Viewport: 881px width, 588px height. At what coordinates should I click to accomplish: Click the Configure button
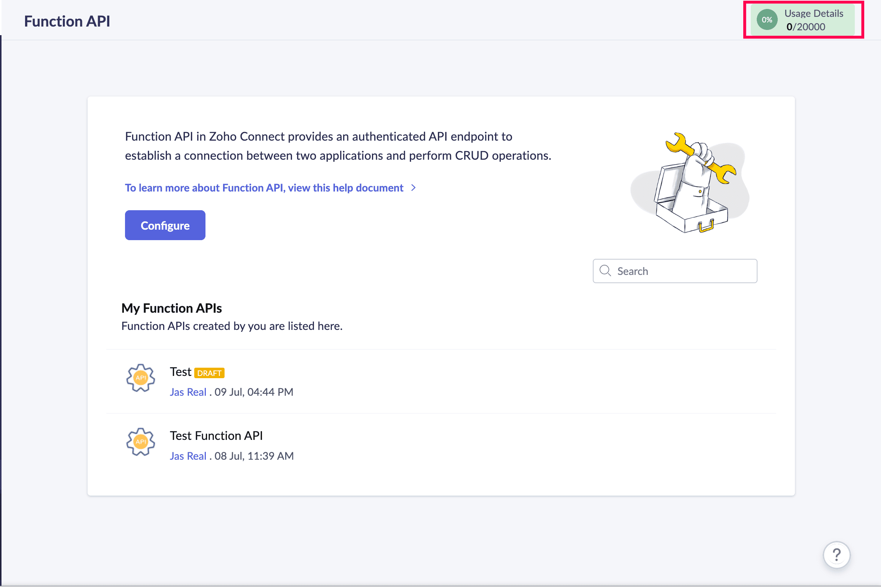click(165, 225)
